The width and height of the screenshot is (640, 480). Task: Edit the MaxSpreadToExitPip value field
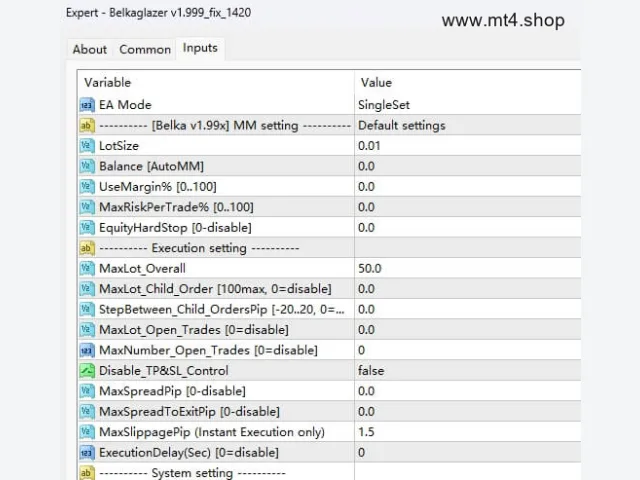pos(468,411)
